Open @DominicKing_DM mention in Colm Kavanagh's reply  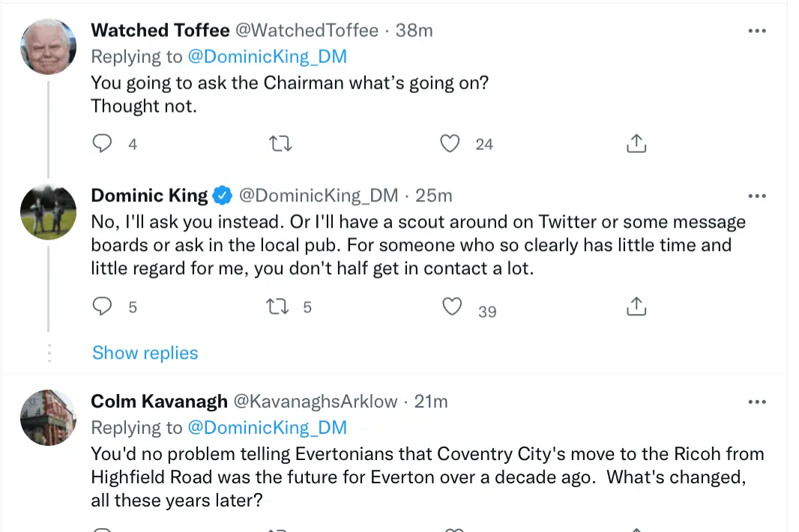[266, 427]
